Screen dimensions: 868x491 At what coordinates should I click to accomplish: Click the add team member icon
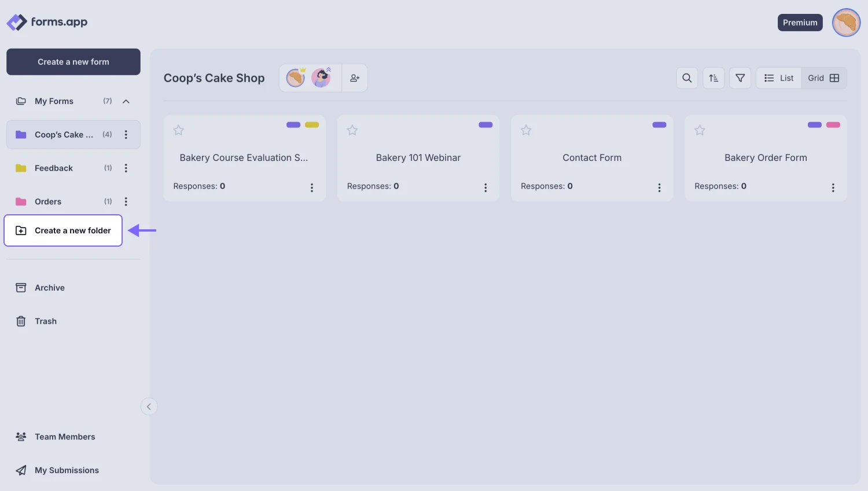(x=355, y=77)
